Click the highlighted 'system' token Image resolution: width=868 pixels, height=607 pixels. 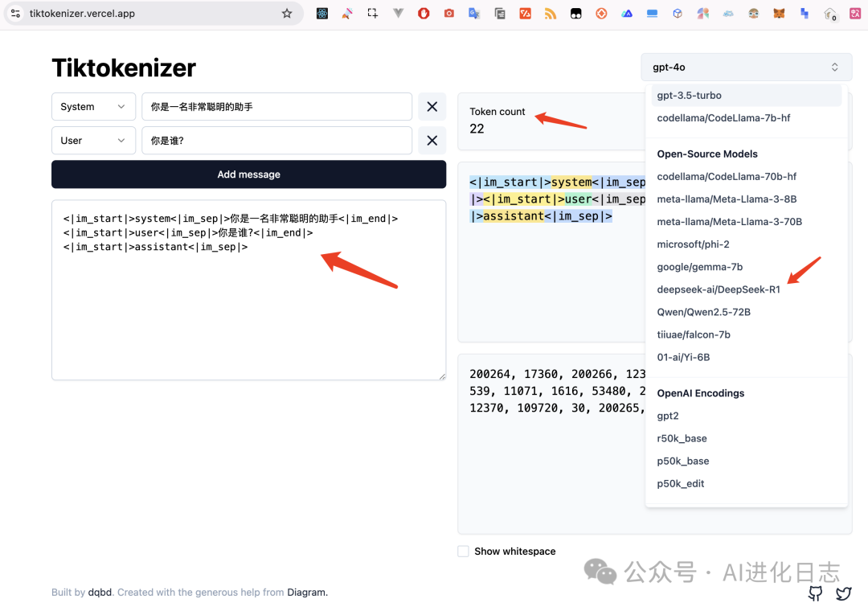[571, 183]
